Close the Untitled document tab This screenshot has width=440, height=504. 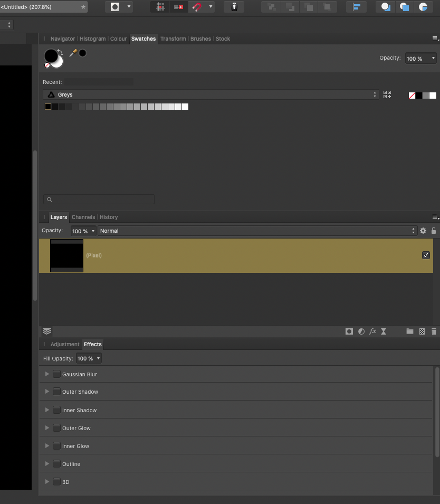point(83,7)
